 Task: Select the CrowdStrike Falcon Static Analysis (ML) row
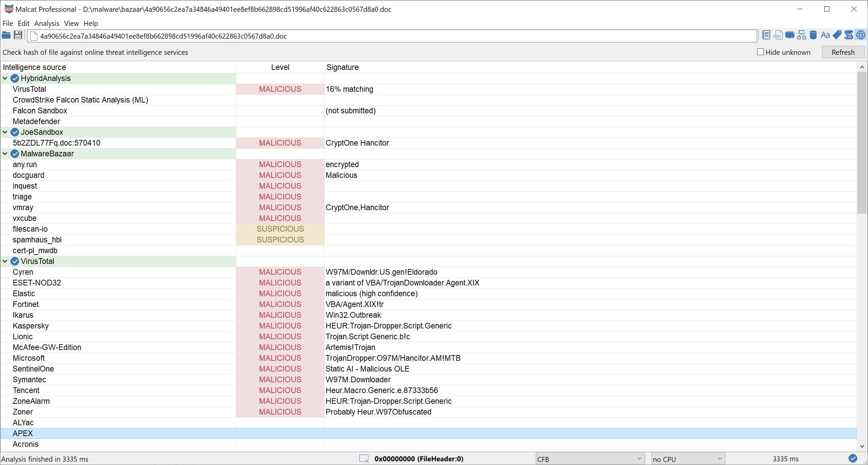(x=428, y=100)
